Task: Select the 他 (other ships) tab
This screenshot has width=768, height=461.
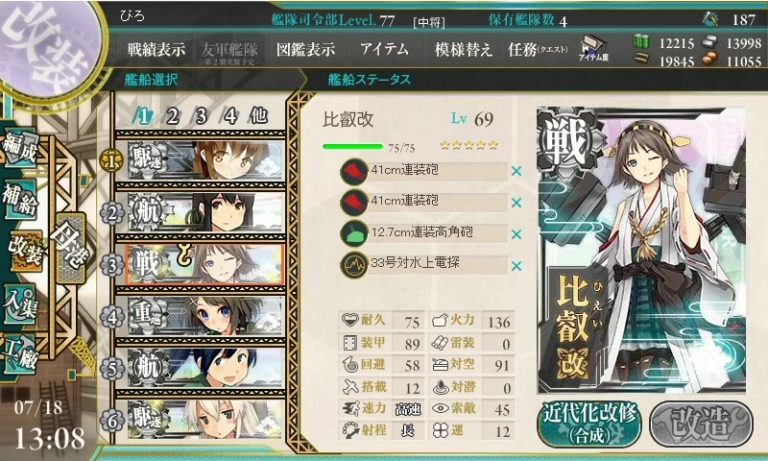Action: [x=259, y=116]
